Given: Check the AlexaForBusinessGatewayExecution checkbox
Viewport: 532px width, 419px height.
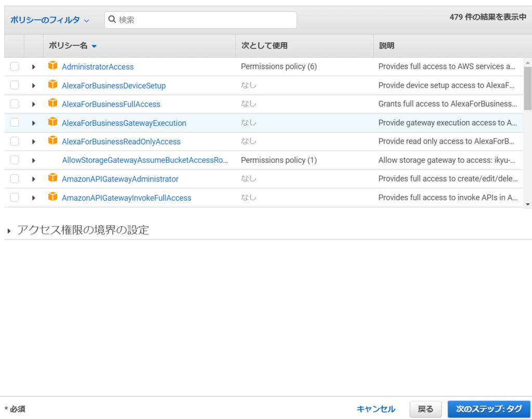Looking at the screenshot, I should tap(15, 122).
